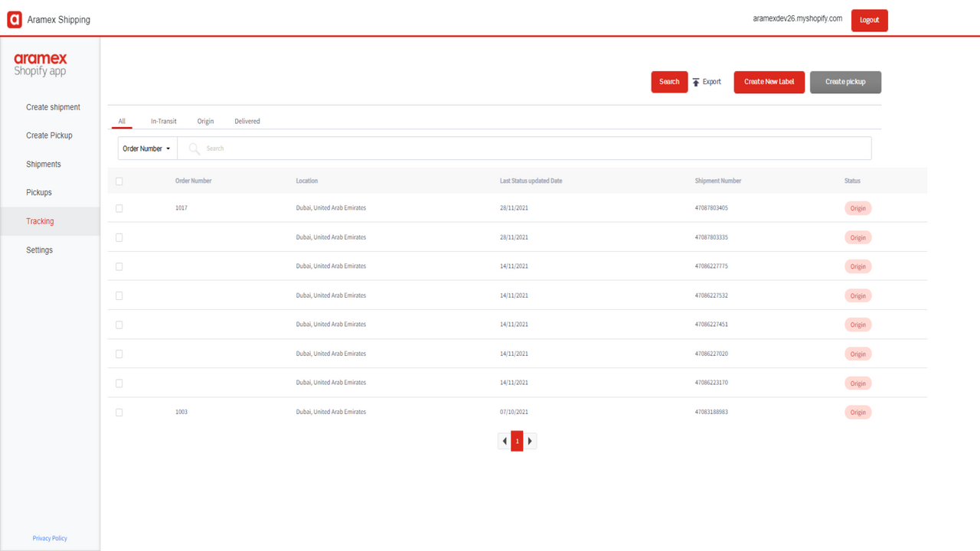980x551 pixels.
Task: Select checkbox for shipment 47086227775
Action: point(119,266)
